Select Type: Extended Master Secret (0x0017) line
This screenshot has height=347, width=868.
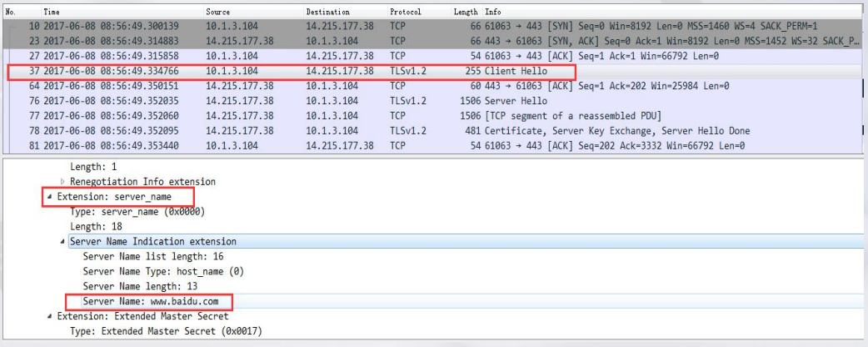[x=166, y=331]
